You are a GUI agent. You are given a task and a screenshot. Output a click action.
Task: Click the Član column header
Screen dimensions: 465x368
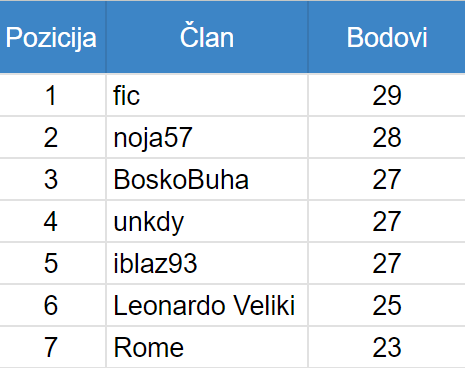tap(207, 37)
